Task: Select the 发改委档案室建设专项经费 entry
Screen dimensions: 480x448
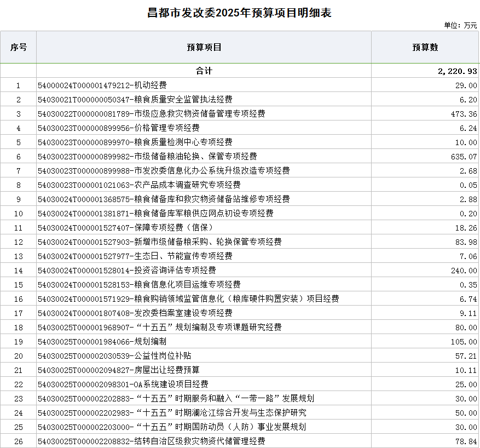Action: tap(135, 313)
